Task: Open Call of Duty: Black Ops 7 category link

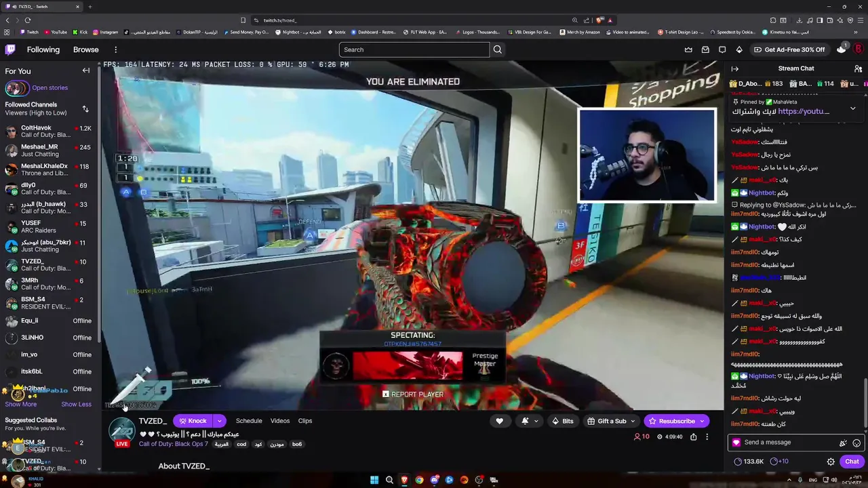Action: click(x=174, y=444)
